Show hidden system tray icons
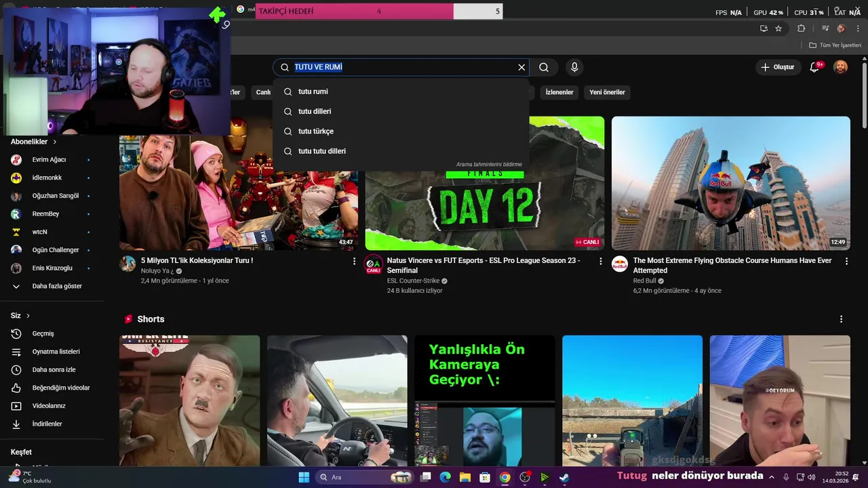The width and height of the screenshot is (868, 488). coord(771,477)
